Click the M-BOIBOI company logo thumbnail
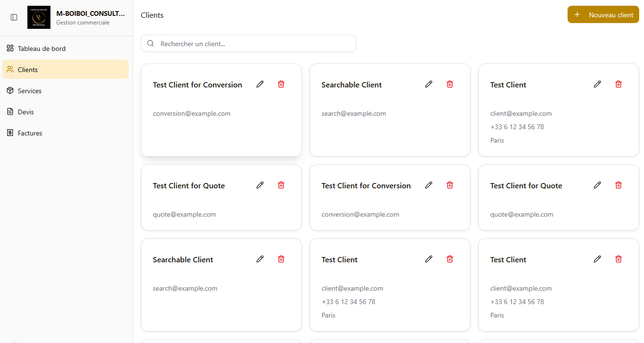Screen dimensions: 644x343 point(39,17)
